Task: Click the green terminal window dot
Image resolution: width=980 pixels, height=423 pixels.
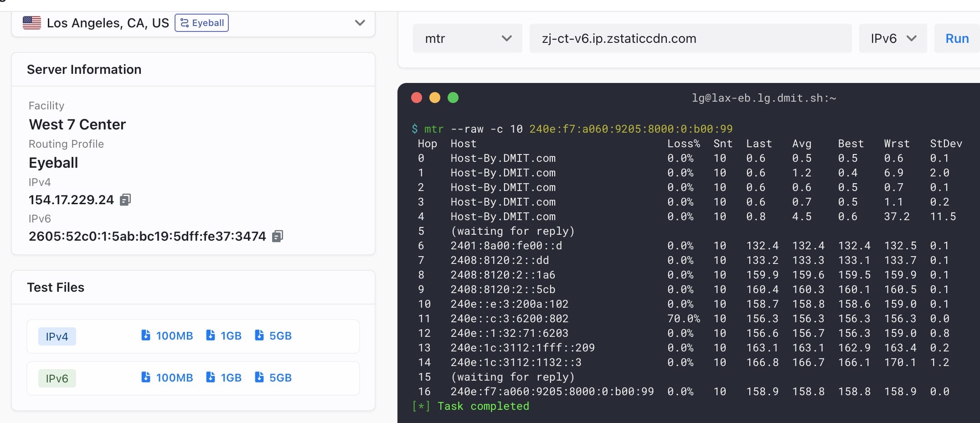Action: pos(453,98)
